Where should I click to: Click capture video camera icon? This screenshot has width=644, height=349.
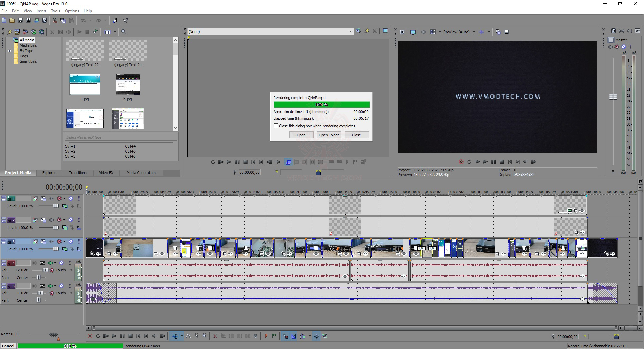tap(25, 32)
